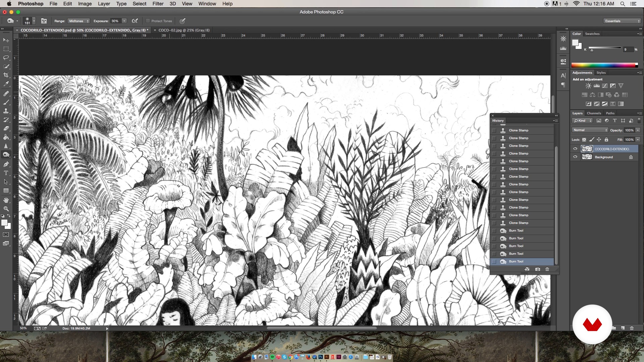Select the first Burn Tool history state
Image resolution: width=644 pixels, height=362 pixels.
click(x=522, y=231)
